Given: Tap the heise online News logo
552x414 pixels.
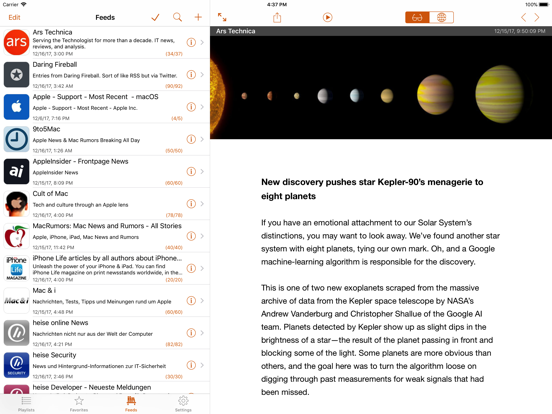Looking at the screenshot, I should 17,333.
